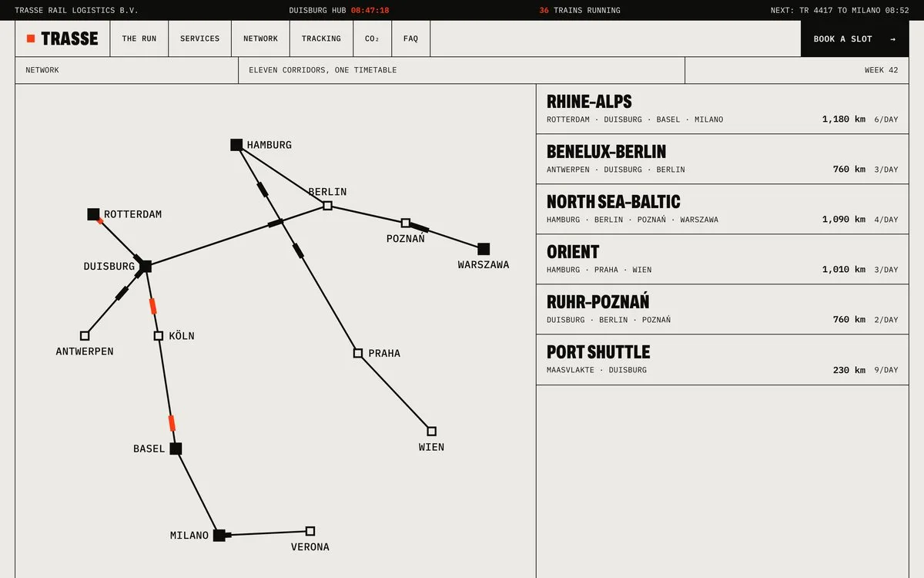This screenshot has width=924, height=578.
Task: Select the Basel station node
Action: click(x=176, y=449)
